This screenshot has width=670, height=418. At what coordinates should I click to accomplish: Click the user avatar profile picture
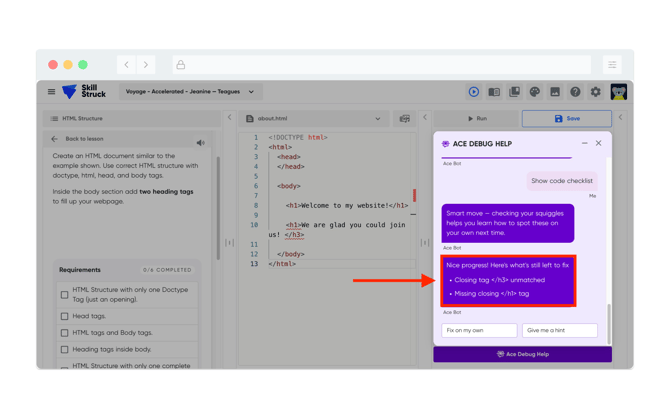619,92
